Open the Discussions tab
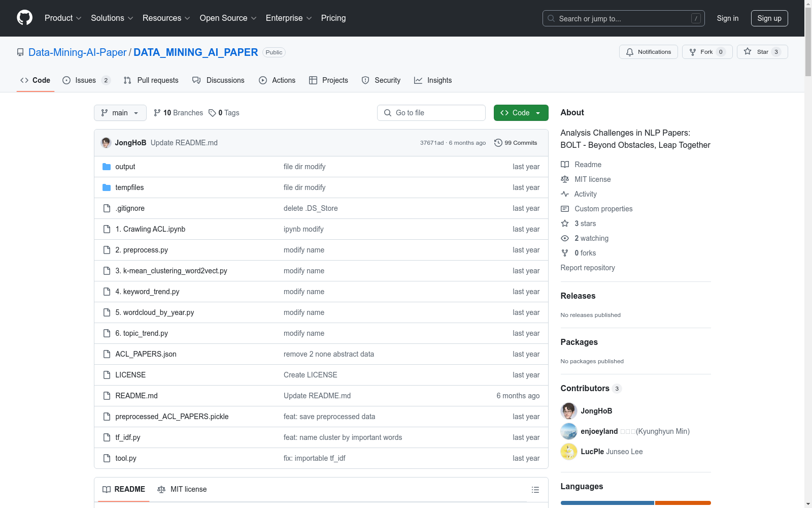The width and height of the screenshot is (812, 508). pyautogui.click(x=218, y=80)
